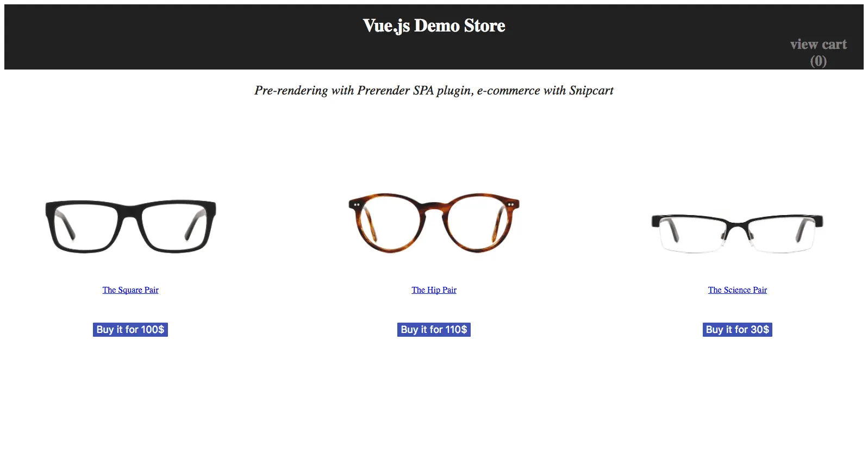Click "The Hip Pair" product link
Image resolution: width=868 pixels, height=453 pixels.
[434, 290]
